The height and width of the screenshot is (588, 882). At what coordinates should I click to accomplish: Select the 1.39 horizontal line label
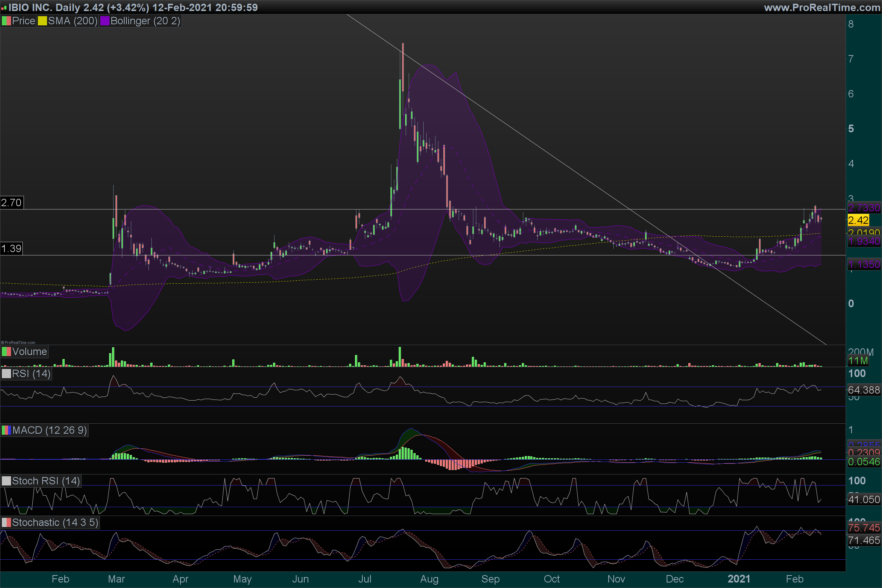[12, 249]
